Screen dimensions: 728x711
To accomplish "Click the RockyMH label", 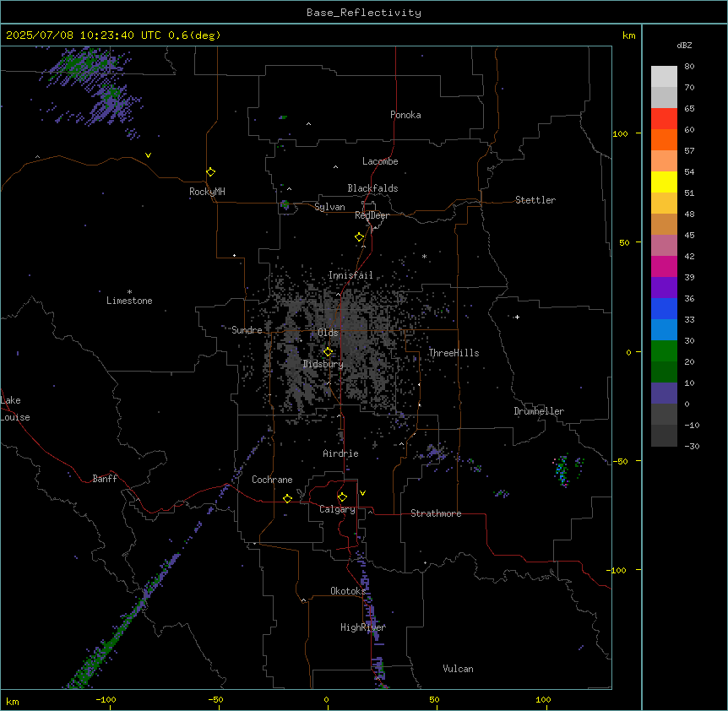I will pyautogui.click(x=207, y=192).
